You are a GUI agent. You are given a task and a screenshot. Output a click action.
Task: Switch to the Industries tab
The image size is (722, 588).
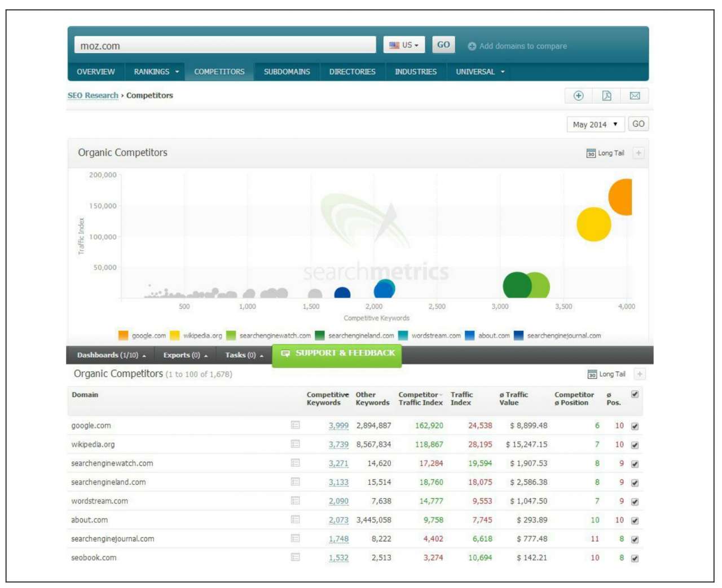tap(416, 72)
